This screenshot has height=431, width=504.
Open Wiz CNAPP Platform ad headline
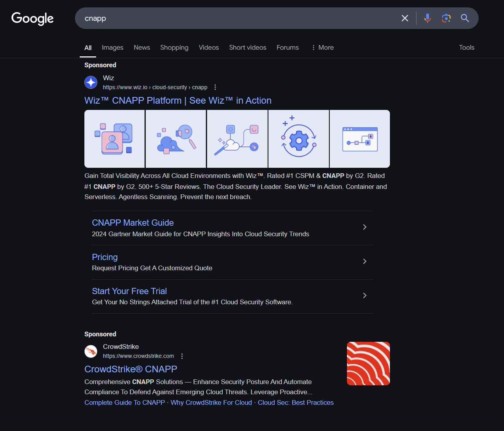[178, 101]
